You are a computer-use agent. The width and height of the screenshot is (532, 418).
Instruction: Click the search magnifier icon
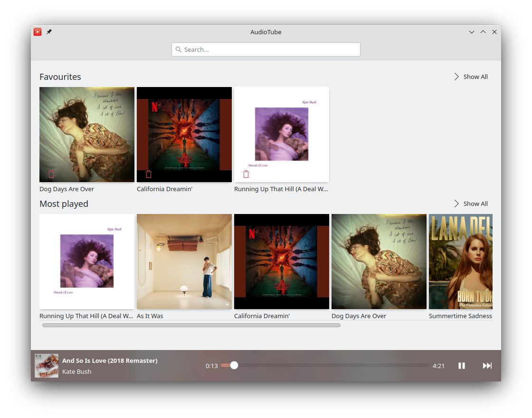coord(179,49)
